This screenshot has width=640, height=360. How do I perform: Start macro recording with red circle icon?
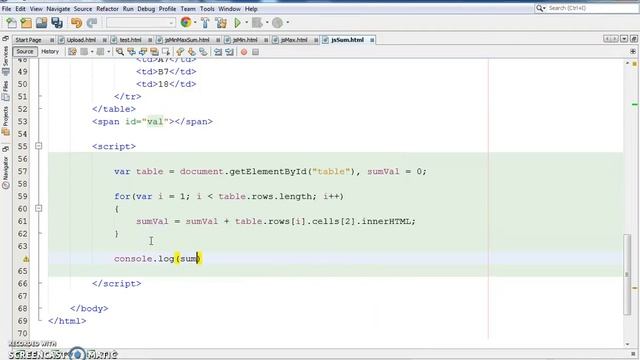point(244,52)
